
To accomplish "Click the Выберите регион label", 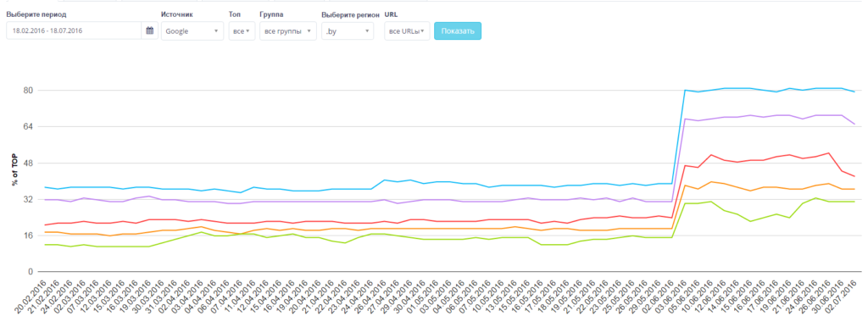I will (350, 14).
